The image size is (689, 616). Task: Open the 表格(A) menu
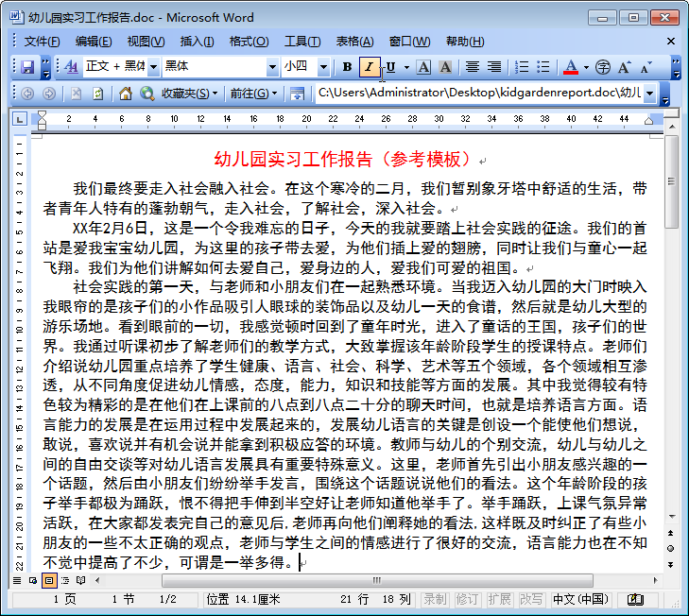click(354, 42)
